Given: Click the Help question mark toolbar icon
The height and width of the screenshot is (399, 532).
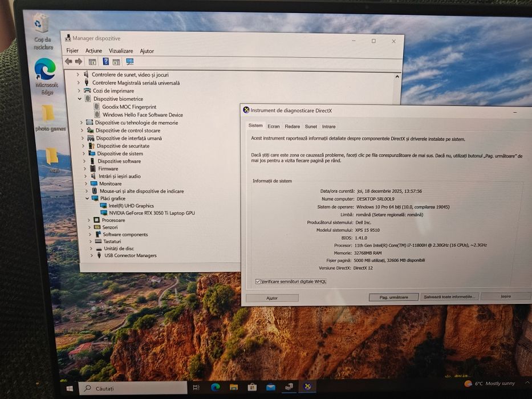Looking at the screenshot, I should coord(106,62).
